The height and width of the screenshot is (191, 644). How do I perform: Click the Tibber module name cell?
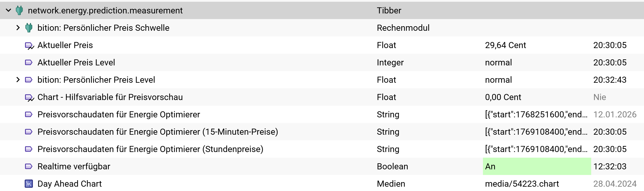coord(389,10)
